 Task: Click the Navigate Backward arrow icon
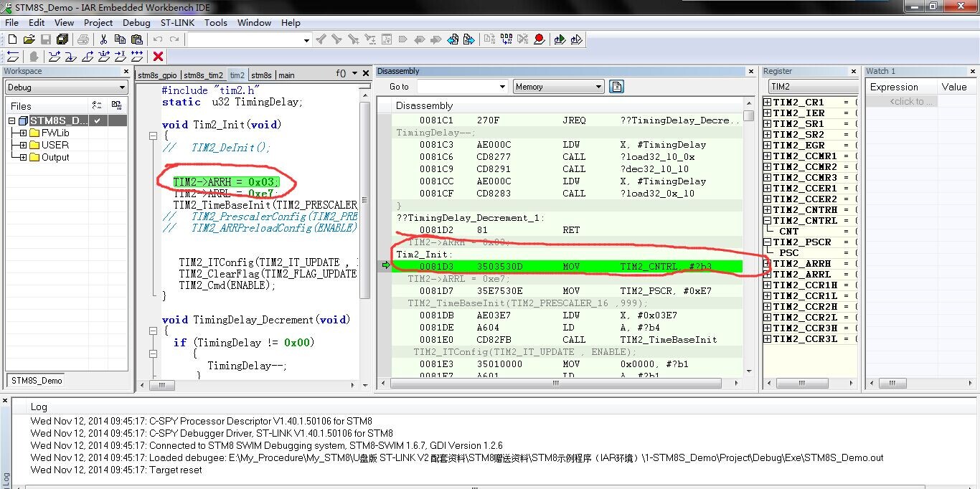pyautogui.click(x=453, y=39)
